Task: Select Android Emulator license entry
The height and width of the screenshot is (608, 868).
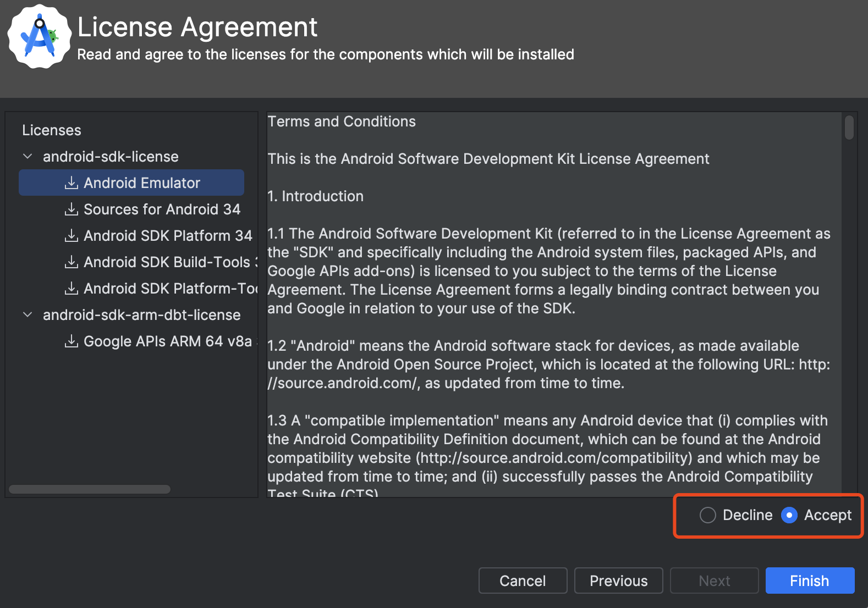Action: [x=131, y=183]
